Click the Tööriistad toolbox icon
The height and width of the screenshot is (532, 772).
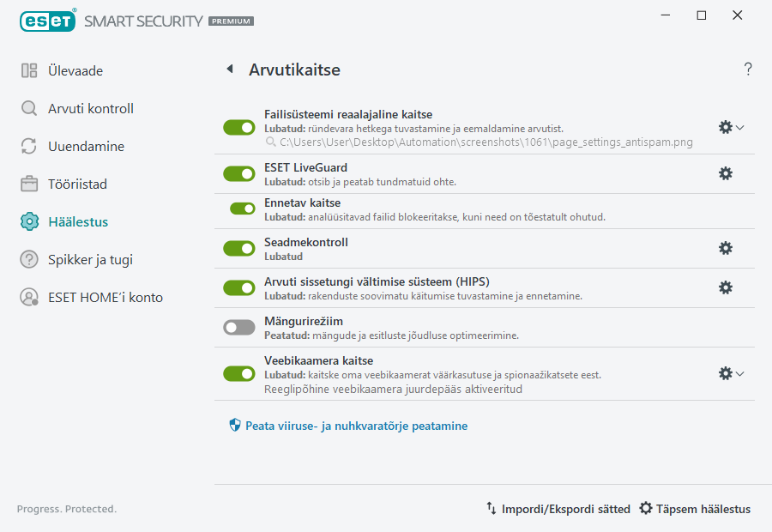pos(28,184)
